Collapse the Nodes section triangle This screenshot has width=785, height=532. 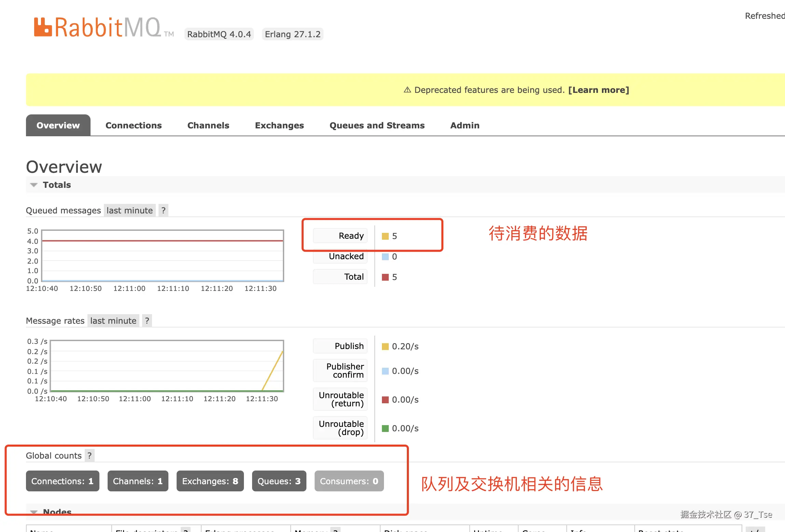[34, 512]
